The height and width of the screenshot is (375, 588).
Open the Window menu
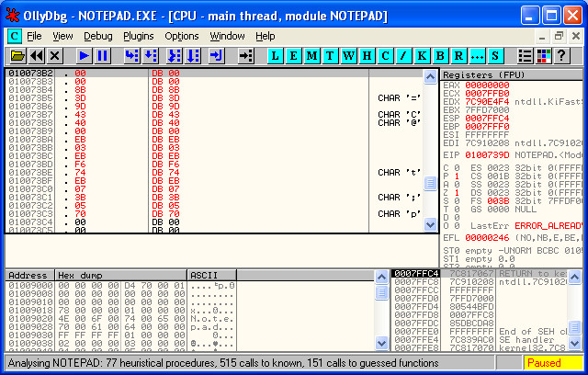point(227,37)
